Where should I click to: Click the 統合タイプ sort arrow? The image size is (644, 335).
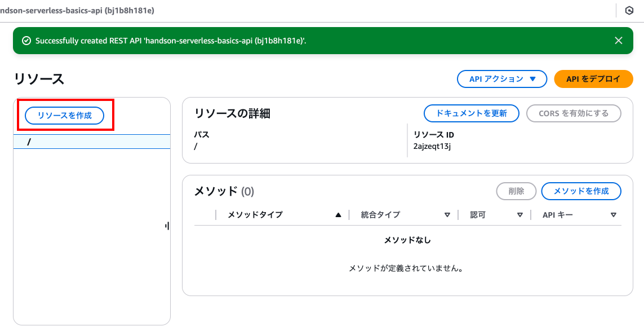click(x=447, y=215)
